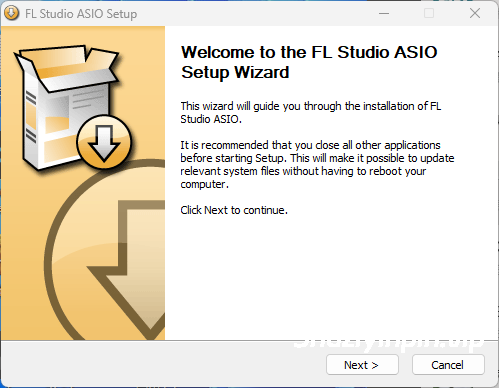Minimize the setup wizard window

tap(384, 13)
